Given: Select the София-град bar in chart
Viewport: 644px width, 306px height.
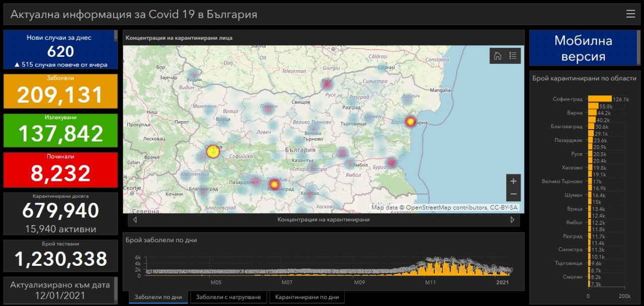Looking at the screenshot, I should 600,99.
